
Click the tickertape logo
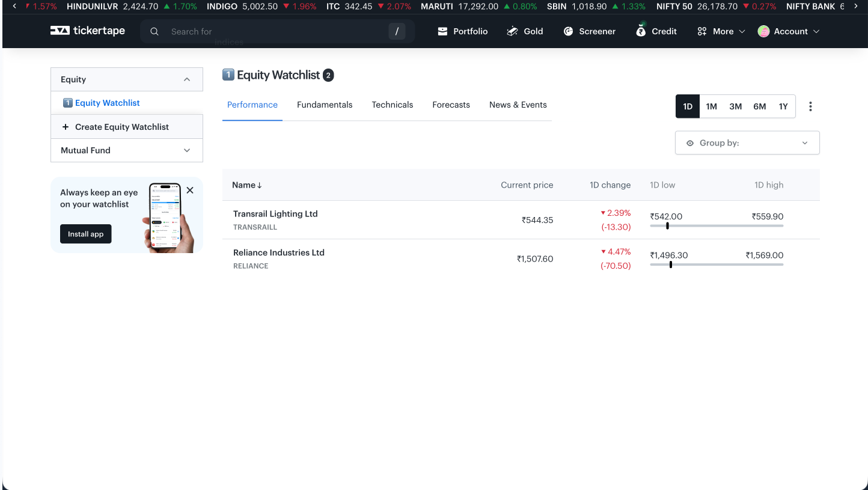coord(88,31)
